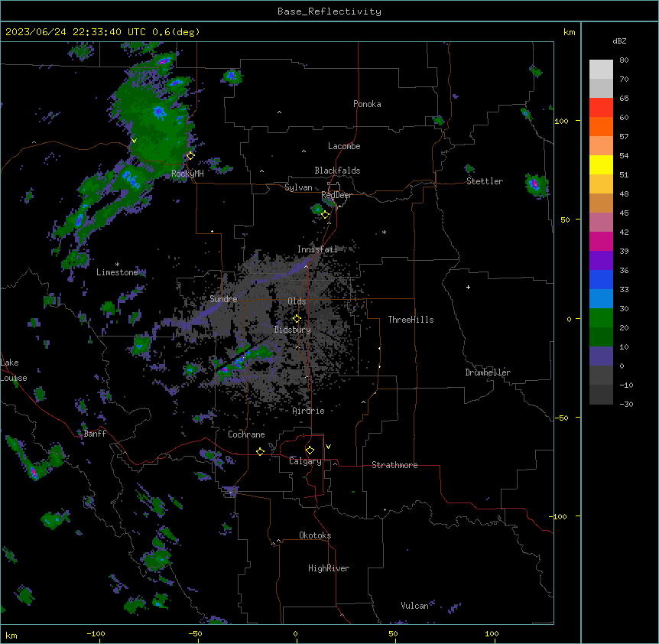Click the yellow v marker northwest of RockyMH
This screenshot has width=659, height=644.
click(134, 141)
